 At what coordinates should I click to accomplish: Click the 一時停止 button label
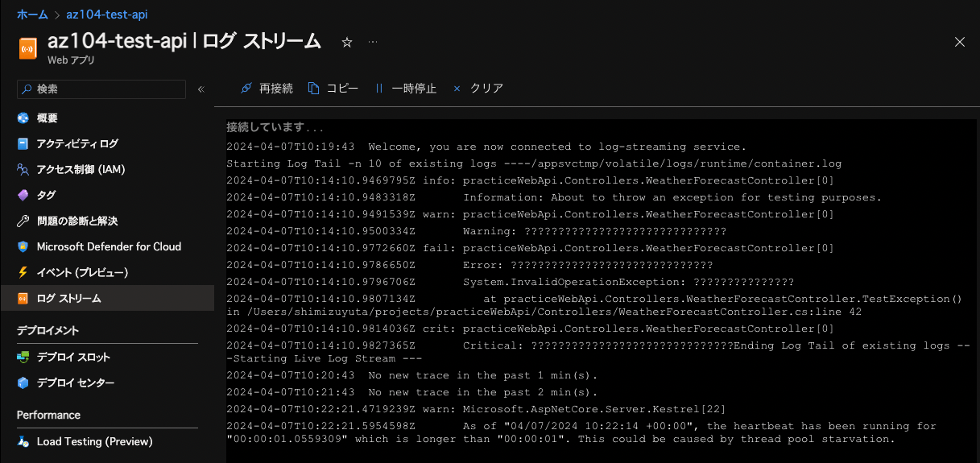point(414,89)
